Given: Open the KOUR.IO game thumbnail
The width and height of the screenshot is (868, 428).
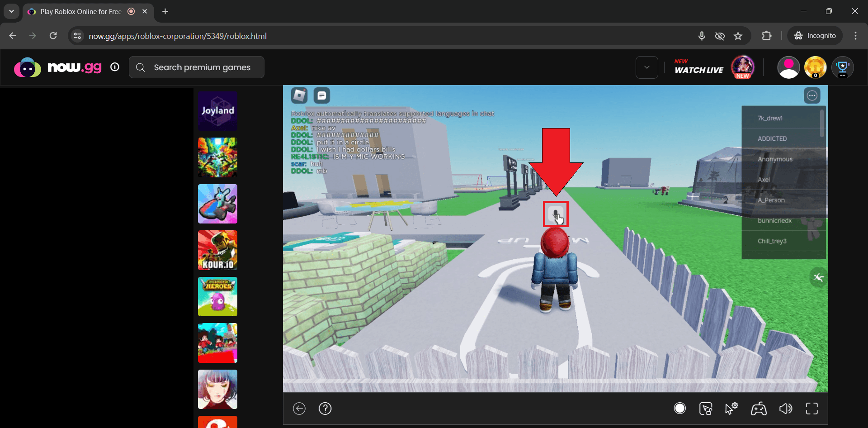Looking at the screenshot, I should [217, 250].
